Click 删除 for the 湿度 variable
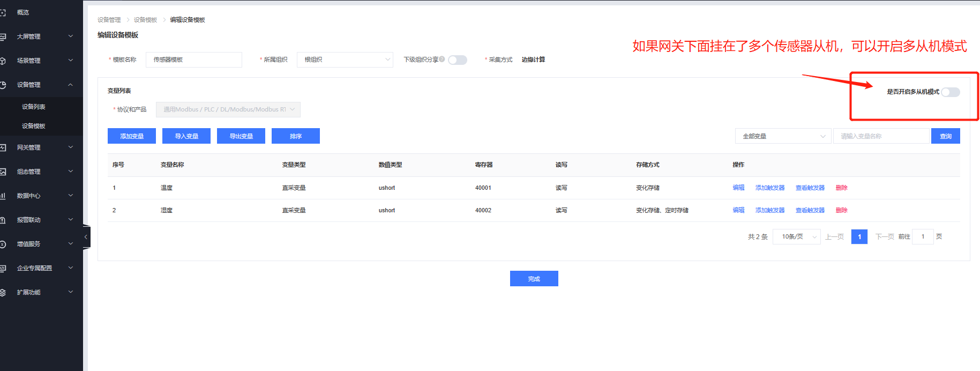This screenshot has width=980, height=371. [x=841, y=210]
